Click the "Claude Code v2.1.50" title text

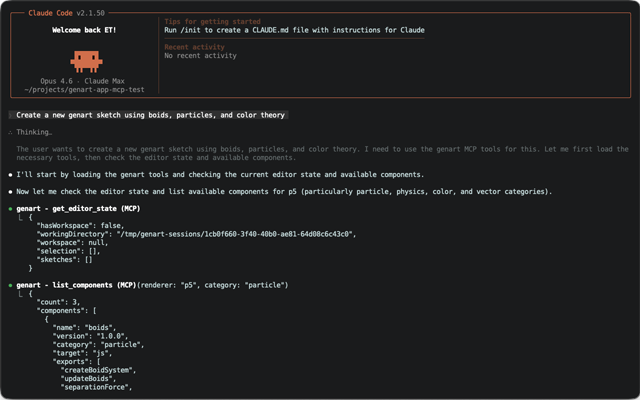pyautogui.click(x=67, y=13)
